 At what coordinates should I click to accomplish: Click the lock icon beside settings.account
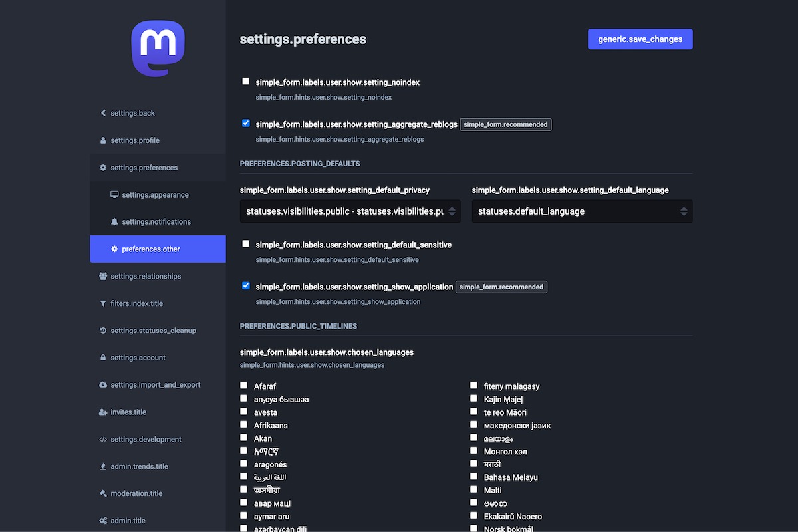point(103,358)
